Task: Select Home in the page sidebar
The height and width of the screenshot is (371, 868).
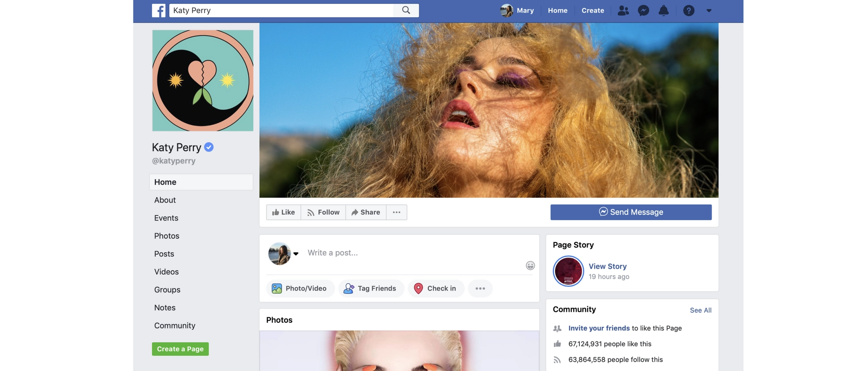Action: tap(201, 182)
